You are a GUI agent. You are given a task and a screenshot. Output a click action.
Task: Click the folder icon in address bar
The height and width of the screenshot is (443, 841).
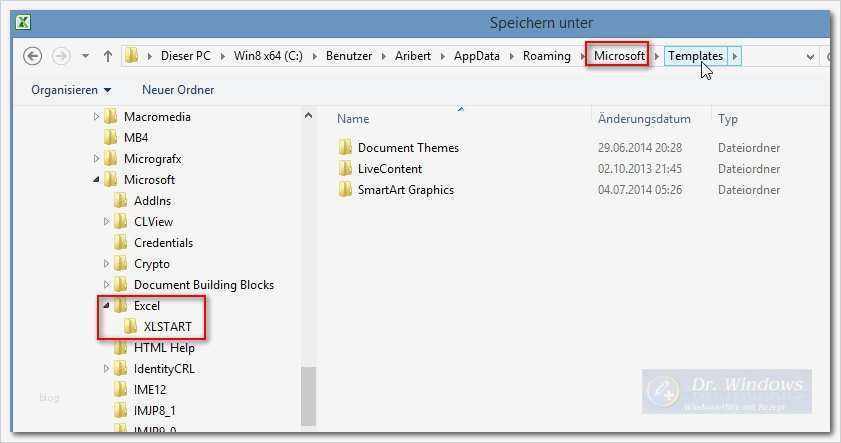[132, 55]
